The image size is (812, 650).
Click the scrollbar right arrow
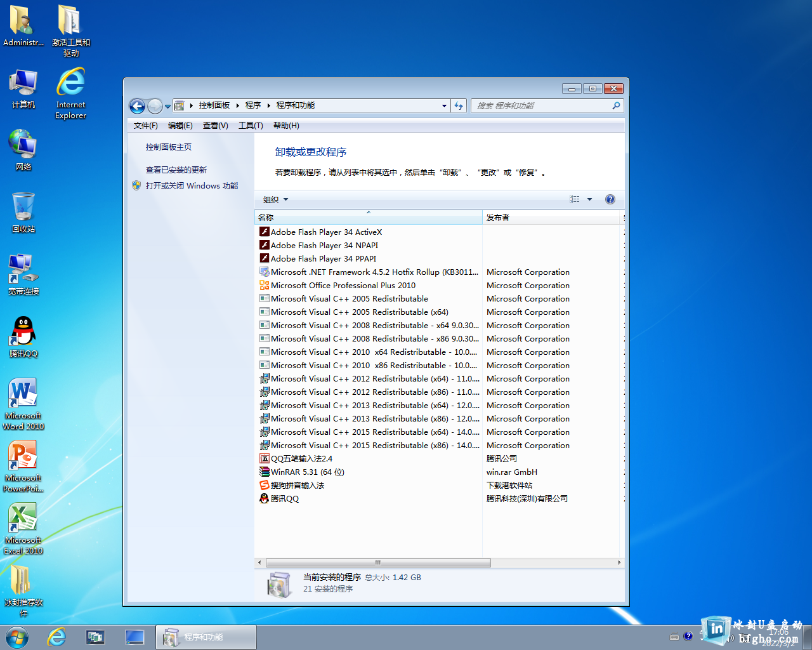(x=619, y=562)
